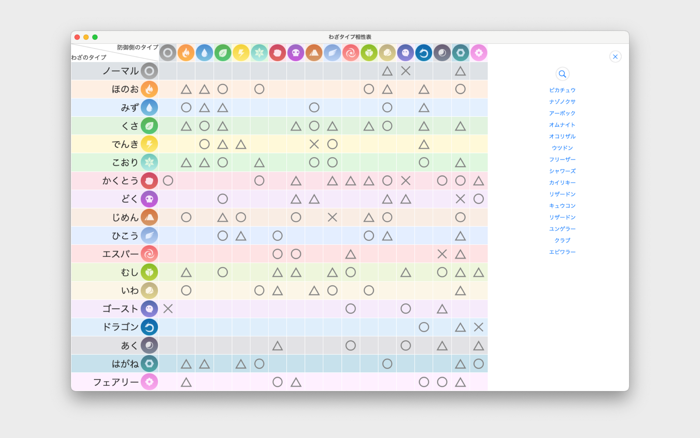Image resolution: width=700 pixels, height=438 pixels.
Task: Click the Ghost type icon in the top header
Action: (406, 53)
